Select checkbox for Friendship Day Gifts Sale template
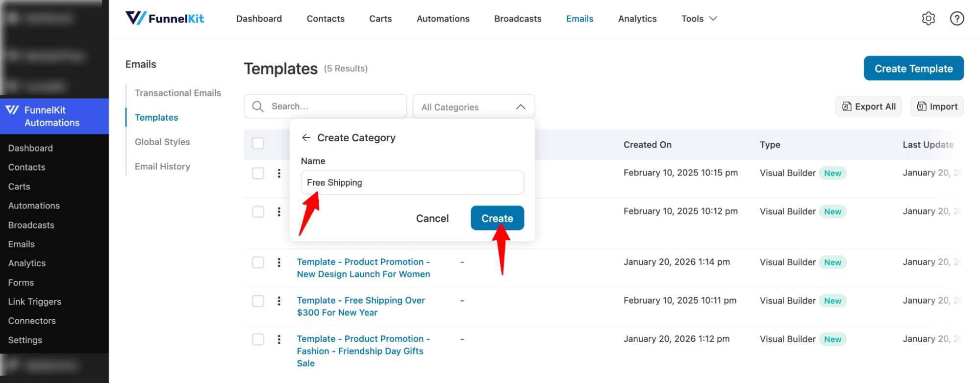The width and height of the screenshot is (980, 383). click(x=258, y=339)
